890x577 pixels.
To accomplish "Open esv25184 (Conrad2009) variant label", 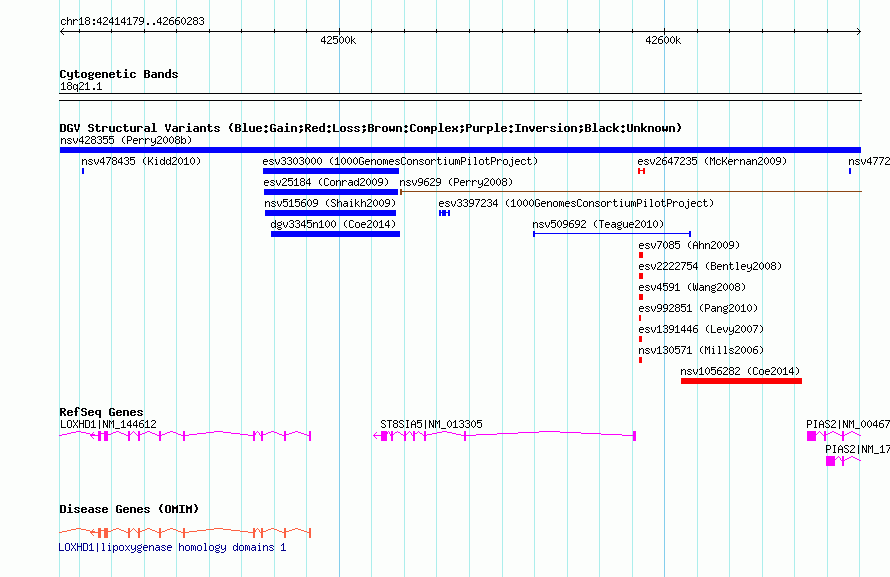I will [326, 182].
